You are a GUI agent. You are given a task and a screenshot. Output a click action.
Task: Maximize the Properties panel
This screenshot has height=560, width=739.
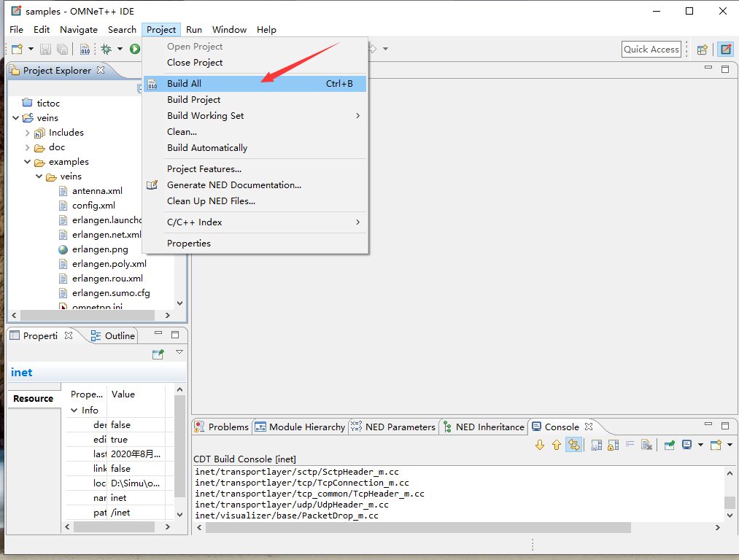click(x=175, y=335)
